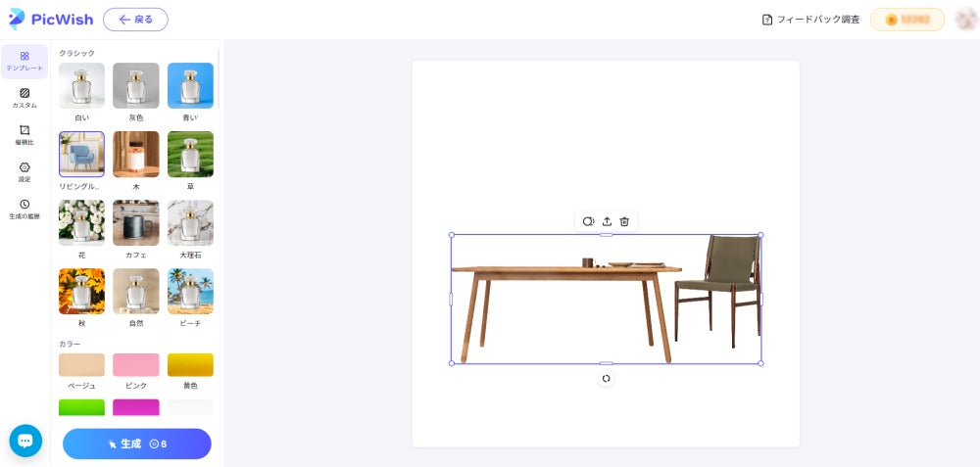Select the ビーチ beach template thumbnail

coord(190,292)
